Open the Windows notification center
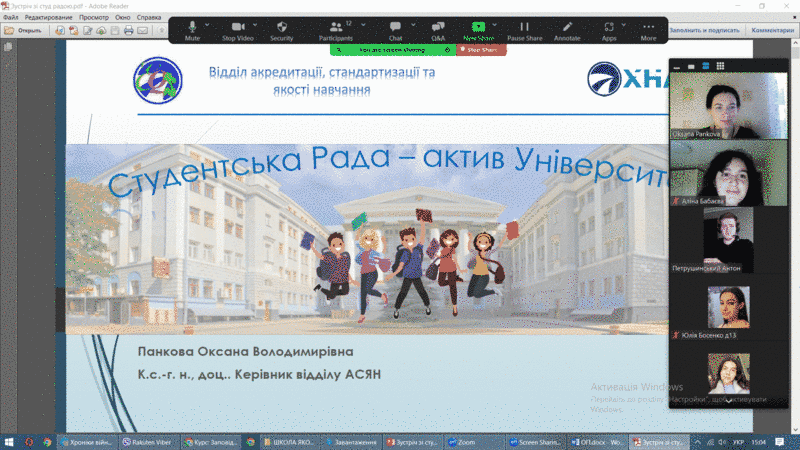Image resolution: width=800 pixels, height=450 pixels. pyautogui.click(x=780, y=442)
